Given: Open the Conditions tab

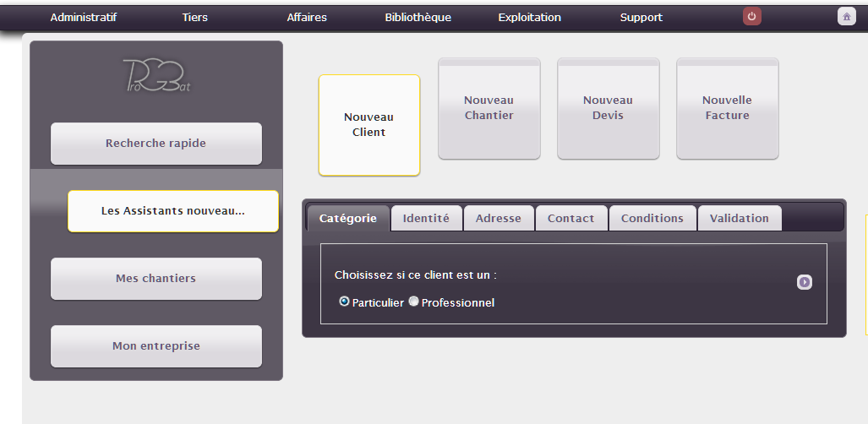Looking at the screenshot, I should click(652, 218).
